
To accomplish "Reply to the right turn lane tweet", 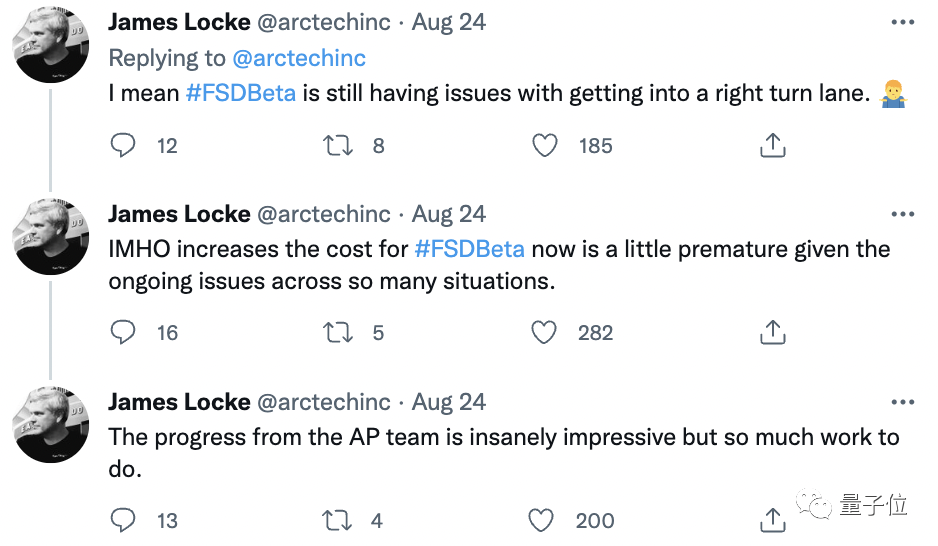I will click(123, 146).
